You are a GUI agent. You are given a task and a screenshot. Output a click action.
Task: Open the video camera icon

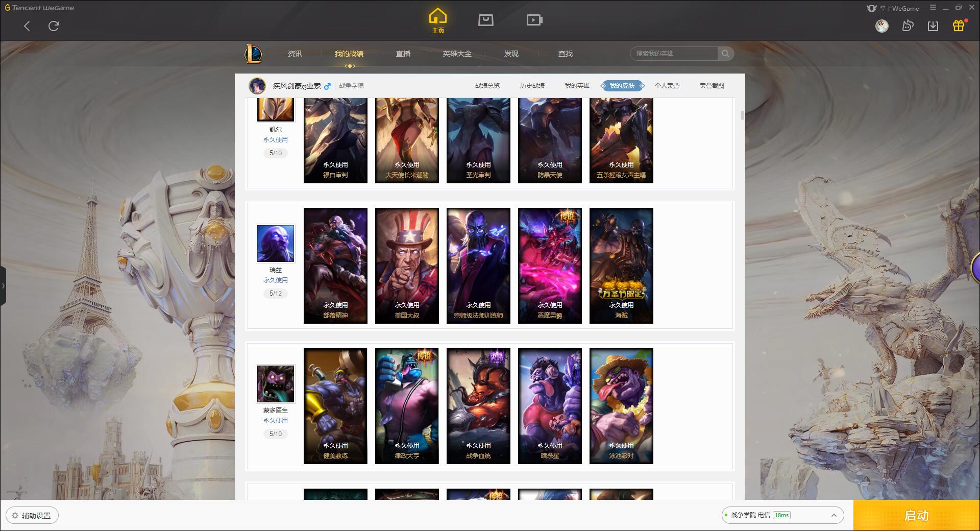(x=534, y=20)
